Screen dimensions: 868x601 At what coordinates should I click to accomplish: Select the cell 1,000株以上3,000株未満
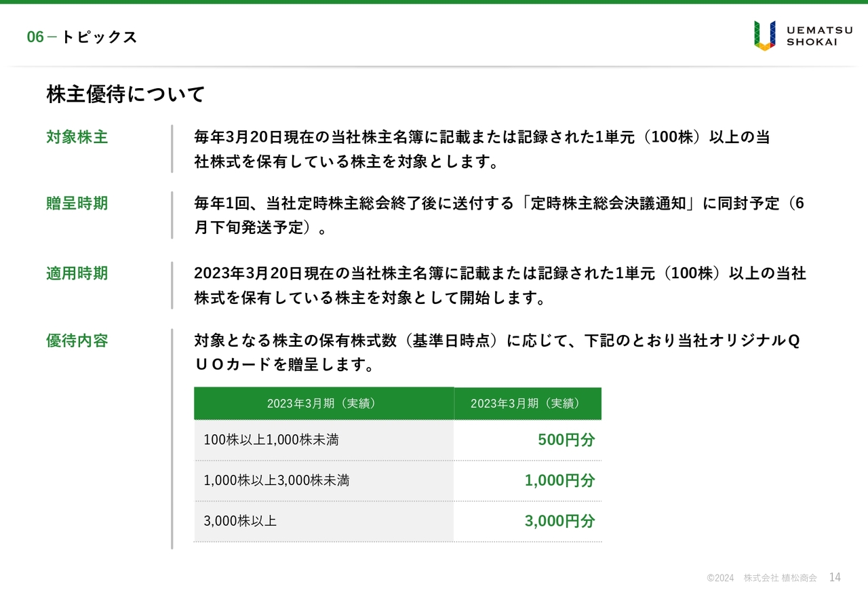point(323,481)
